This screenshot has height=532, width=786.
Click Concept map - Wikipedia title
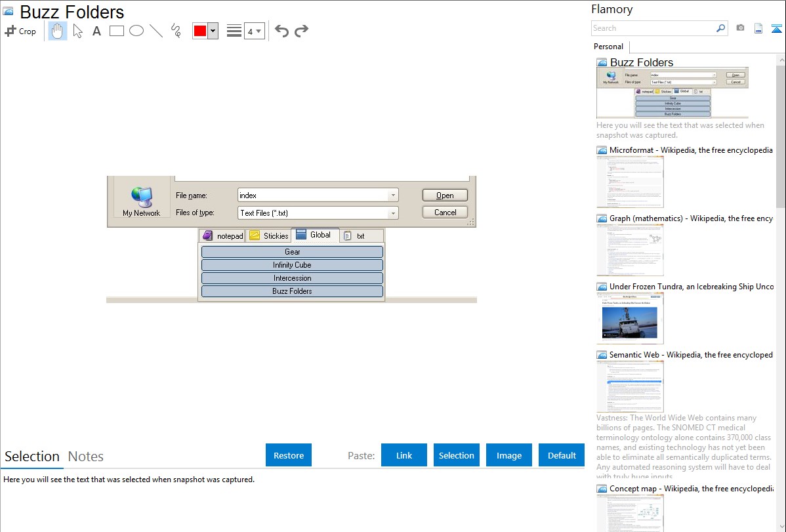(691, 488)
